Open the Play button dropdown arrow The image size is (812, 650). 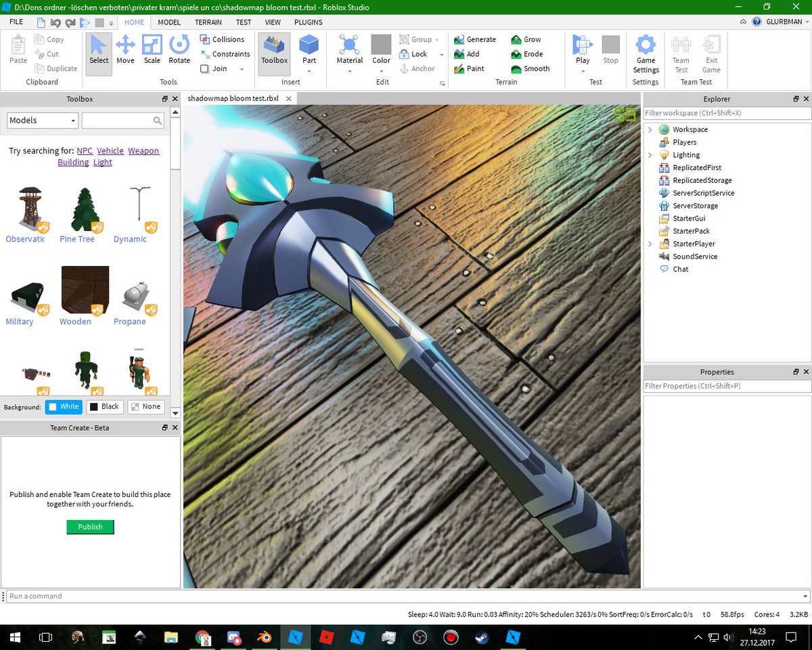pos(583,70)
